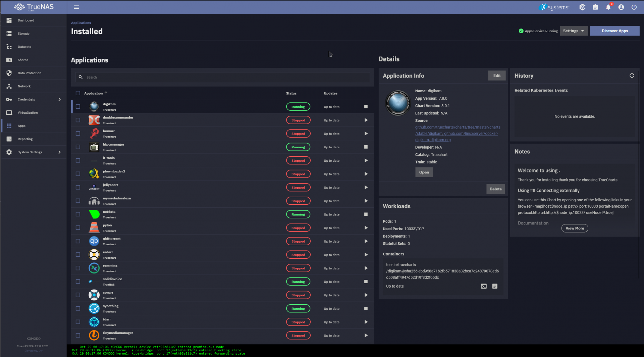Check the digikam row checkbox
644x357 pixels.
[x=78, y=107]
